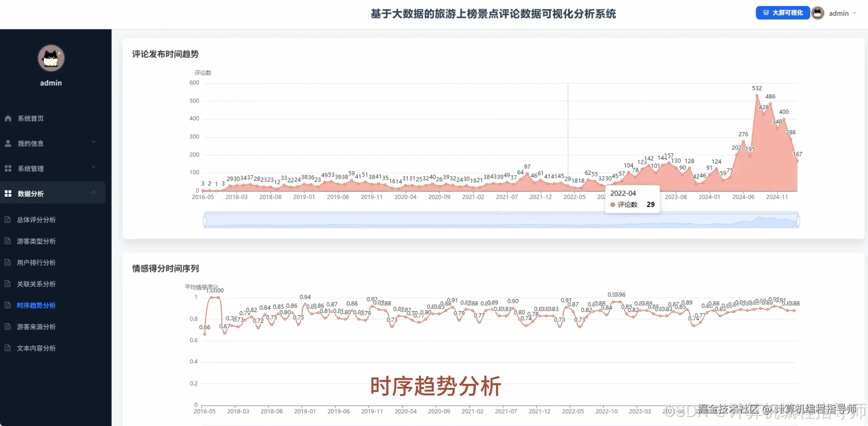Click the 系统管理 grid icon

pyautogui.click(x=8, y=169)
